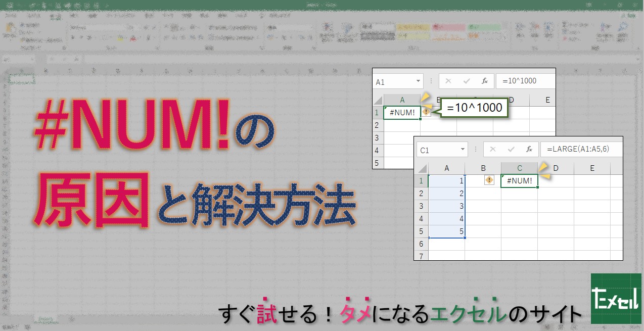Click the fx Insert Function icon beside =10^1000
This screenshot has height=331, width=644.
(484, 81)
